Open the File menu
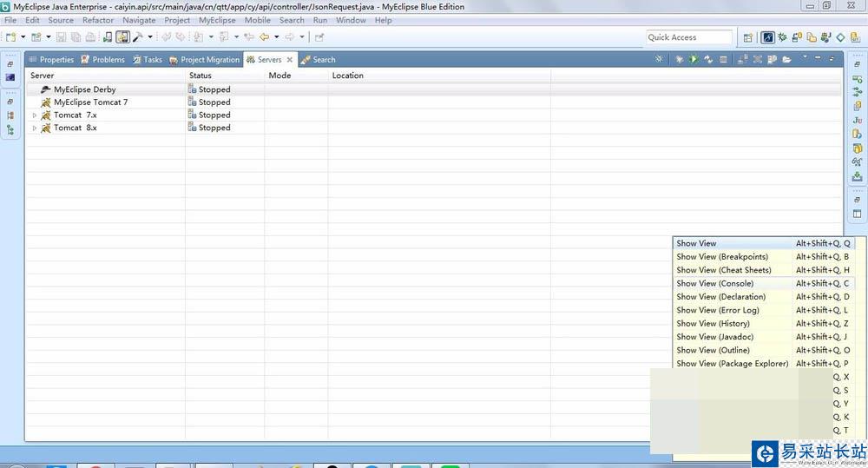This screenshot has width=868, height=468. (10, 20)
